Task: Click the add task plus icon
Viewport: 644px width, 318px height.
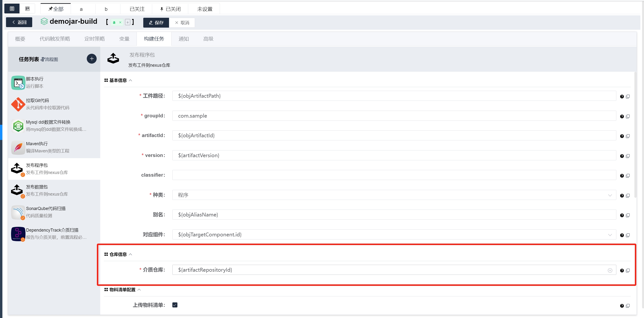Action: tap(92, 59)
